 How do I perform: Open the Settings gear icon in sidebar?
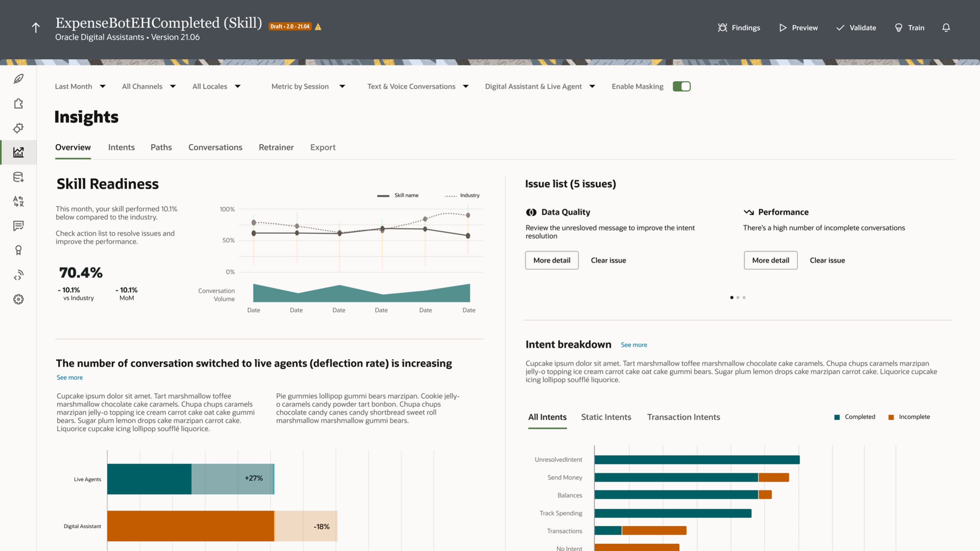click(18, 299)
